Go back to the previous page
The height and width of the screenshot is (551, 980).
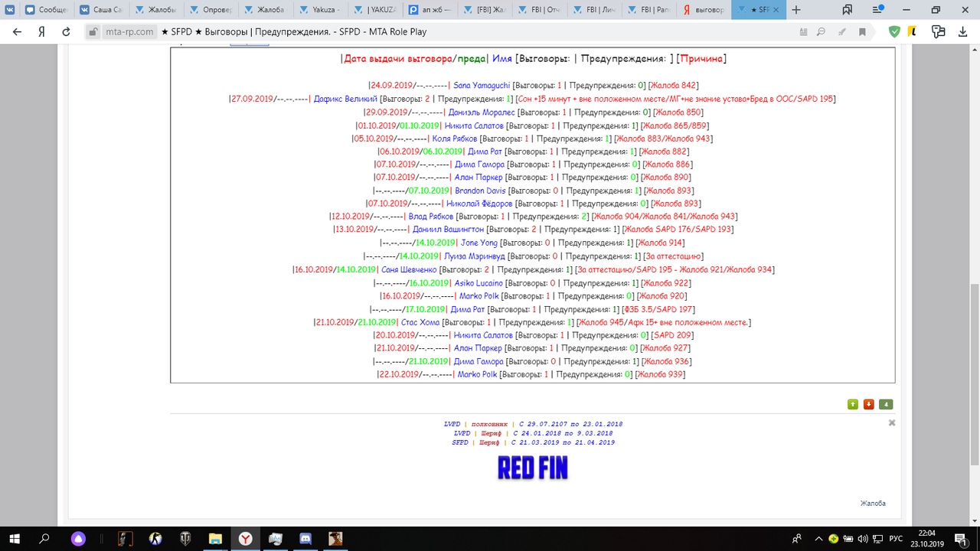[x=17, y=32]
